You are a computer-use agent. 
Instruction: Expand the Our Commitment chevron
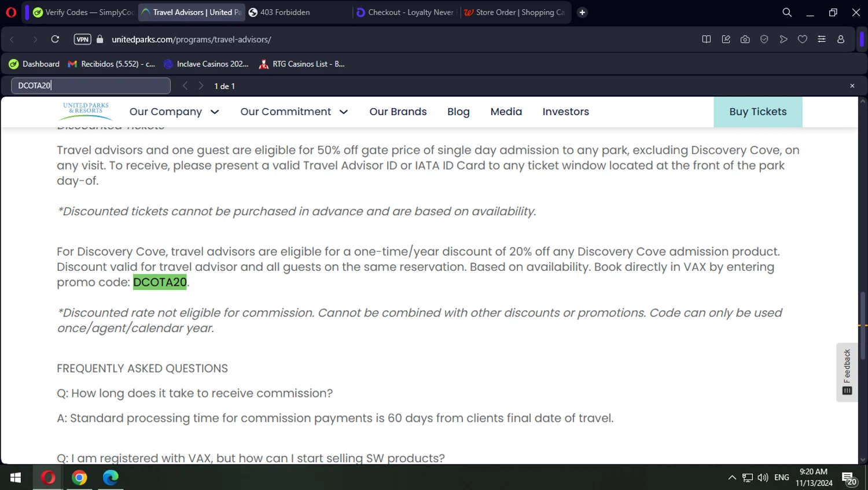[x=344, y=112]
